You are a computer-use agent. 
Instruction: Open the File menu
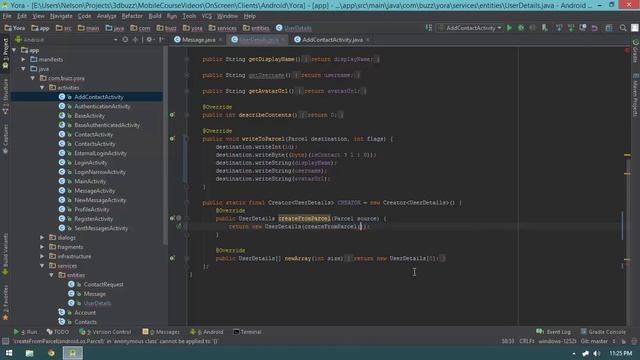click(x=7, y=16)
